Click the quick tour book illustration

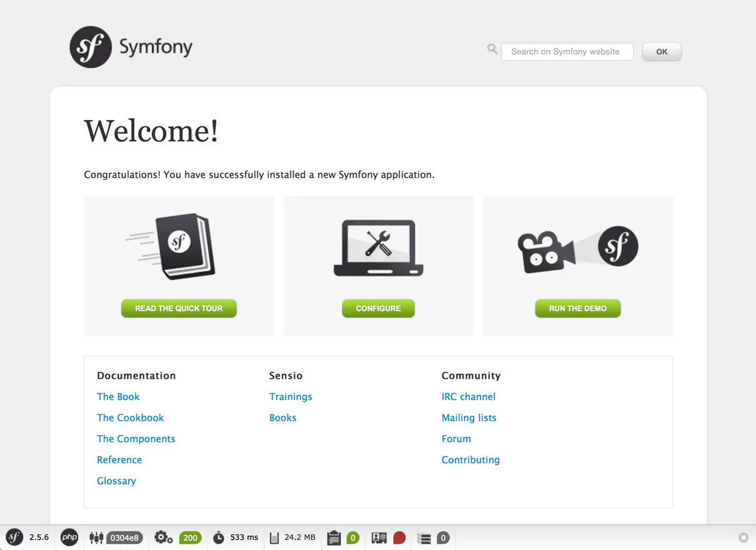click(172, 247)
